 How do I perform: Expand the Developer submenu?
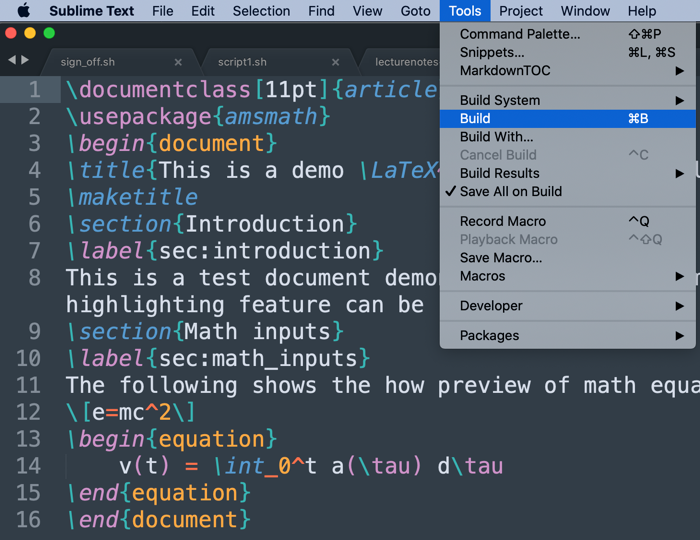click(567, 306)
